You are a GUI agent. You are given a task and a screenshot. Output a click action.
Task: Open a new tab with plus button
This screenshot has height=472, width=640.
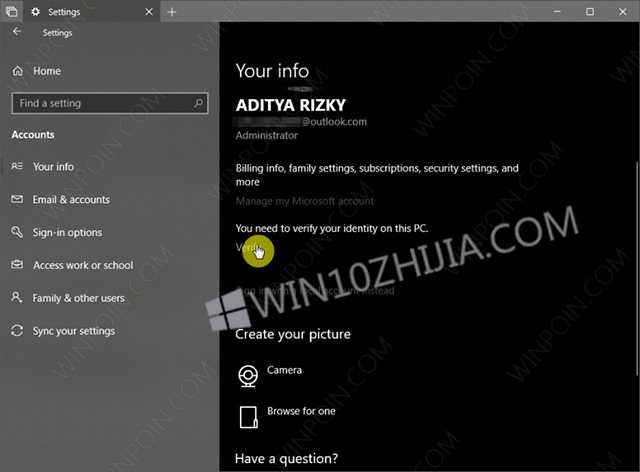[172, 11]
